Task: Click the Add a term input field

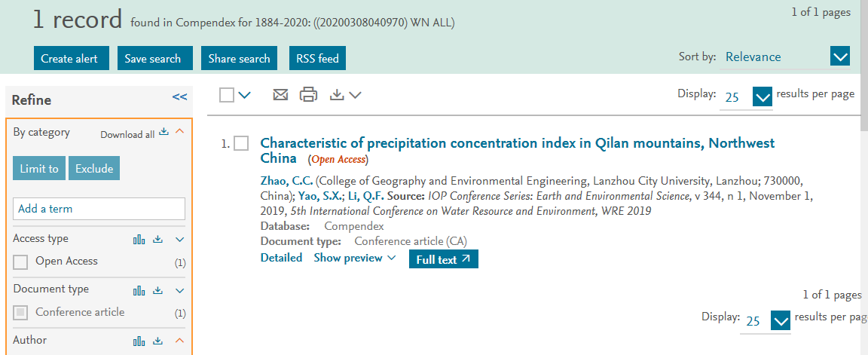Action: coord(99,209)
